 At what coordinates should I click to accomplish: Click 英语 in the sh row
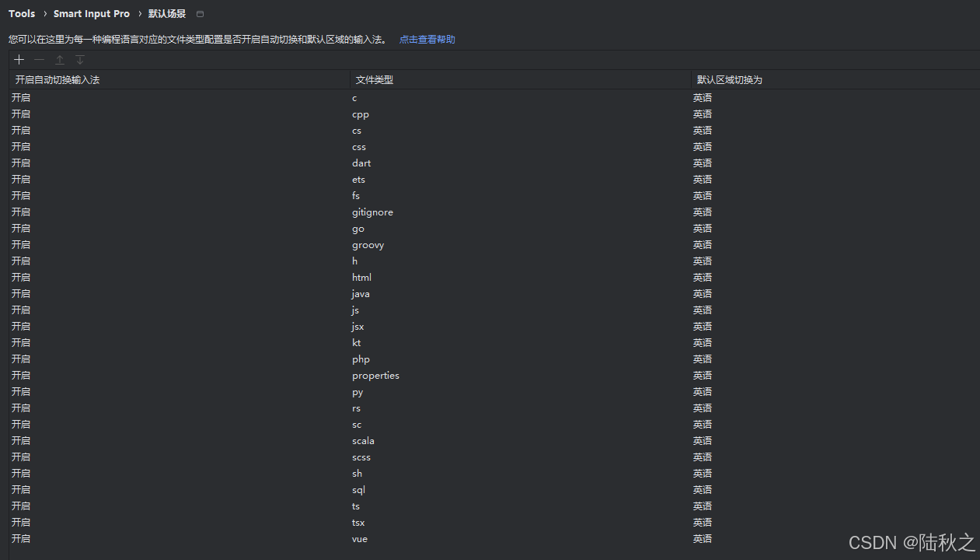(x=703, y=474)
